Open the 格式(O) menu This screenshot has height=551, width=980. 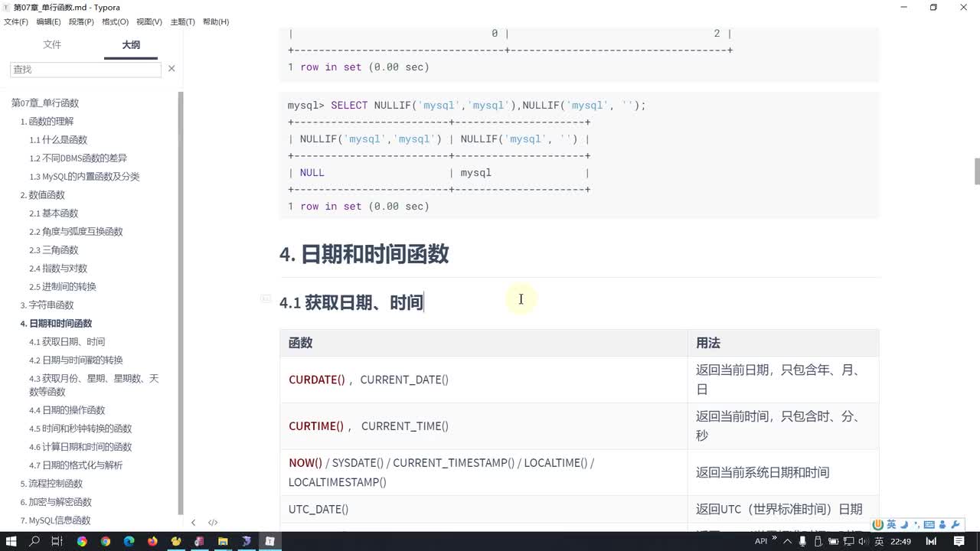(x=116, y=21)
